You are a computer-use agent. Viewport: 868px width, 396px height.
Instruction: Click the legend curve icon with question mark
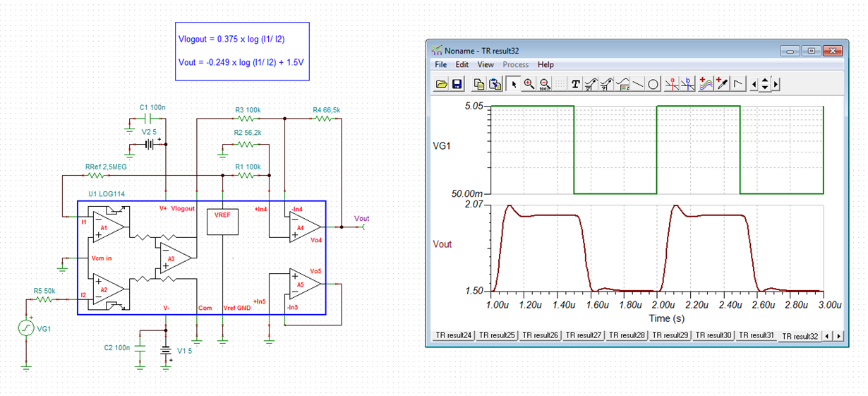(x=607, y=84)
